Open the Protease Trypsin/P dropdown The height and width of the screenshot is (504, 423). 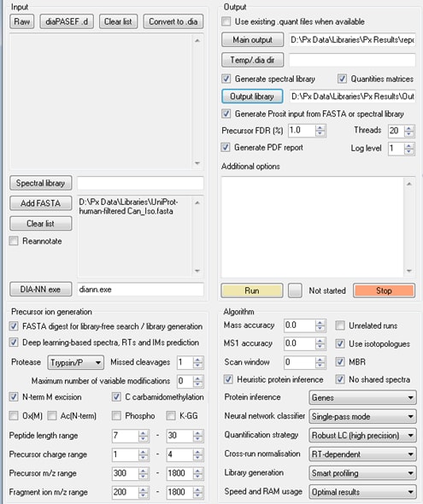[x=75, y=363]
